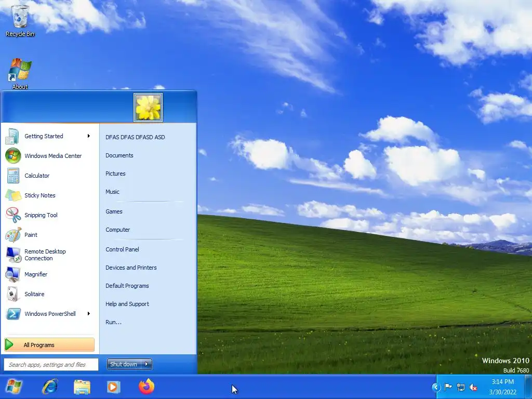Open Calculator from the Start menu
This screenshot has width=532, height=399.
coord(49,176)
